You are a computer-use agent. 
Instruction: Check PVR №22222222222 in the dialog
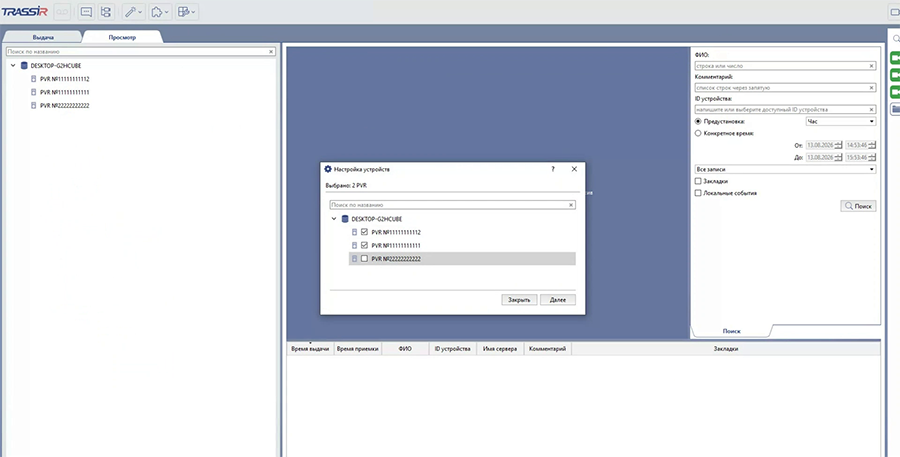pos(364,259)
